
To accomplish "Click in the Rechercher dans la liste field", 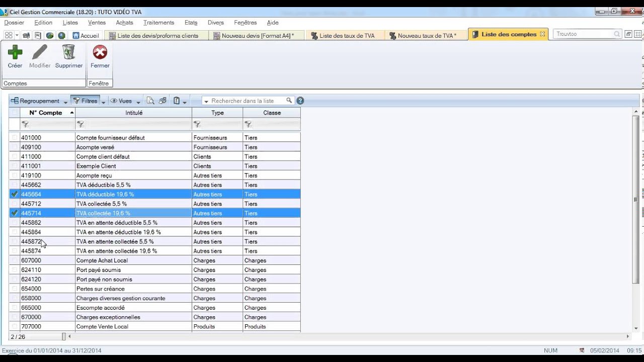I will coord(248,101).
